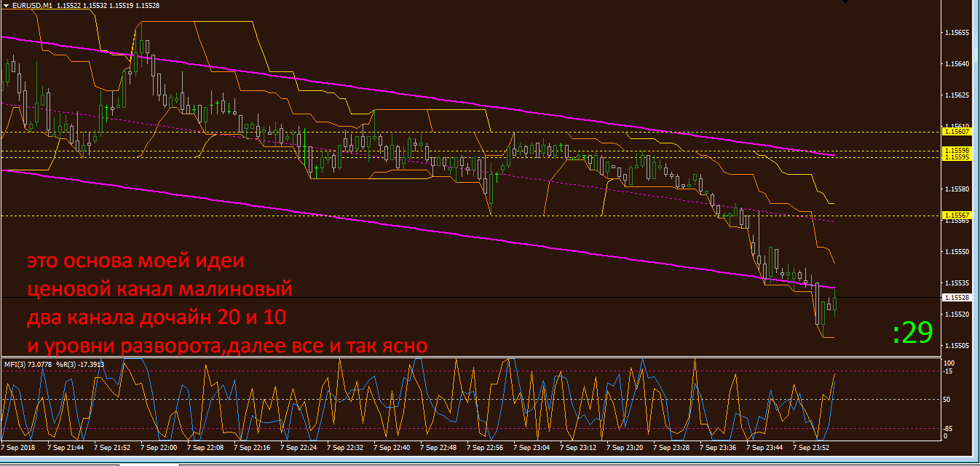The image size is (980, 466).
Task: Click the -15 level on the indicator scale
Action: click(949, 371)
